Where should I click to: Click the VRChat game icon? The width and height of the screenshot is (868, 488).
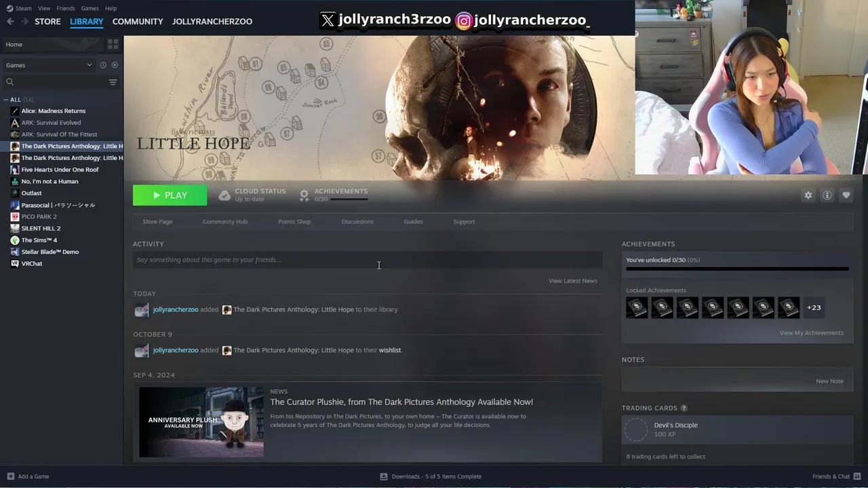coord(15,264)
